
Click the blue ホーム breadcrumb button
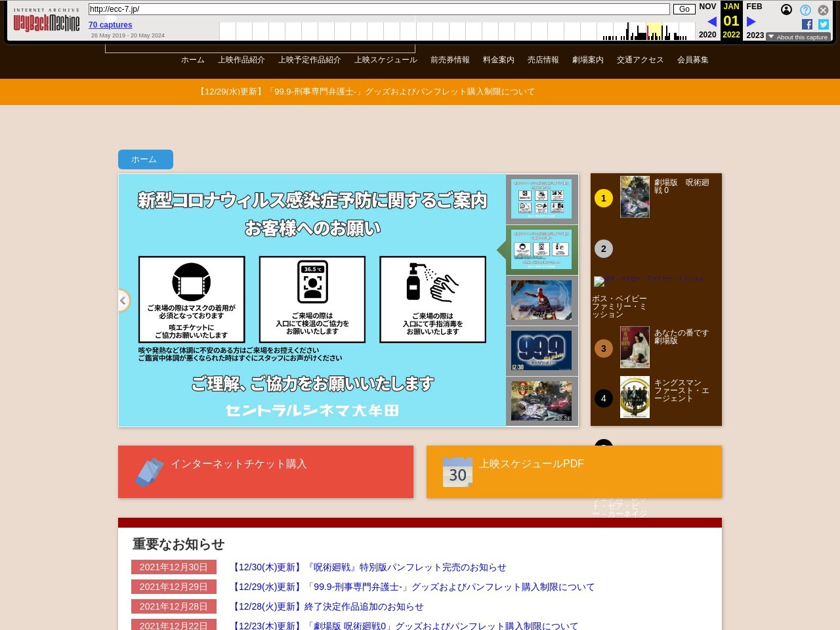pyautogui.click(x=146, y=159)
